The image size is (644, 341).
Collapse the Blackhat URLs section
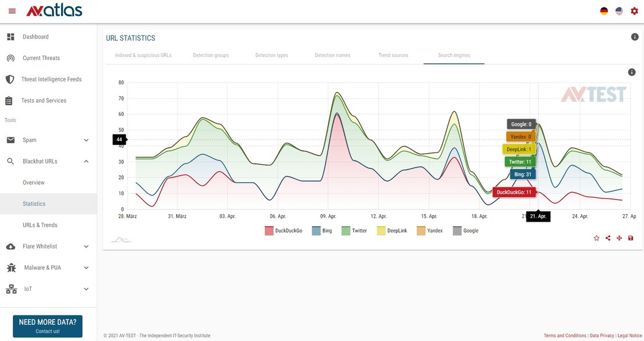86,161
